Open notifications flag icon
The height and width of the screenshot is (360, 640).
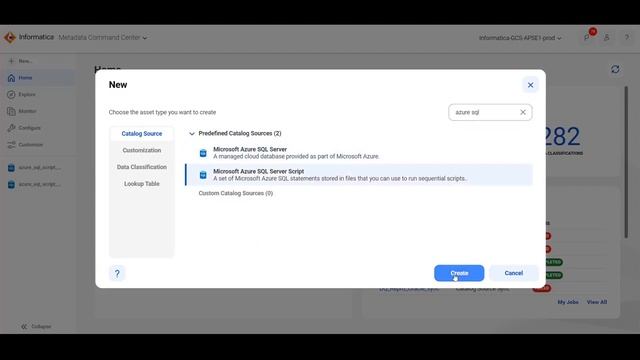click(x=587, y=38)
